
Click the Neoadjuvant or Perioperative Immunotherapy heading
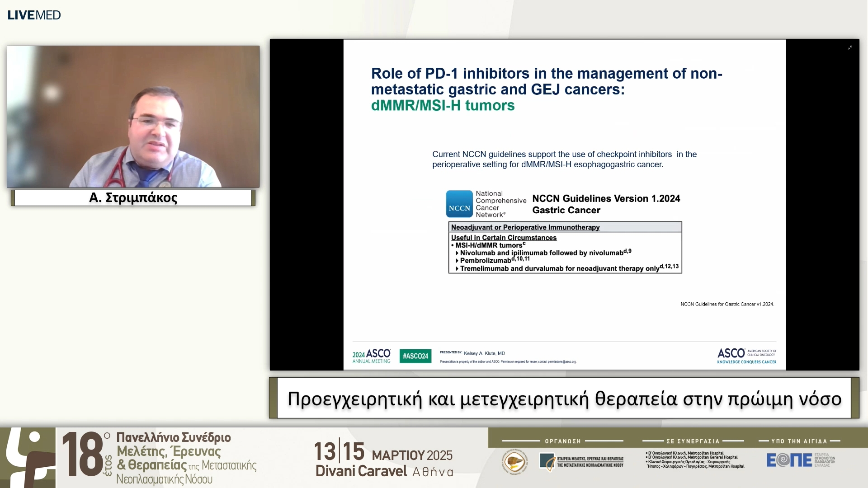coord(525,227)
